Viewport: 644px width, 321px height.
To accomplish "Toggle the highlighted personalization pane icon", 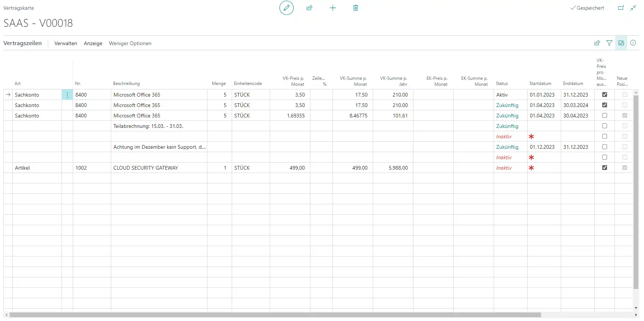I will [621, 43].
